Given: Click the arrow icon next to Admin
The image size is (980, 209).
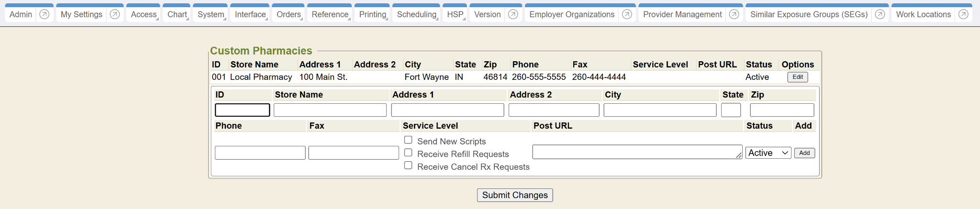Looking at the screenshot, I should pyautogui.click(x=44, y=14).
